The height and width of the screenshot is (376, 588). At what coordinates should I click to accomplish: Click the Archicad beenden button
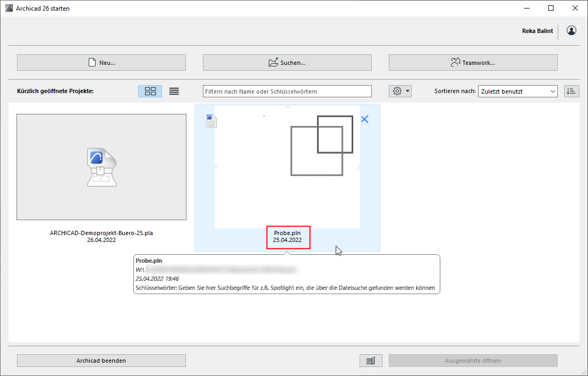coord(101,361)
